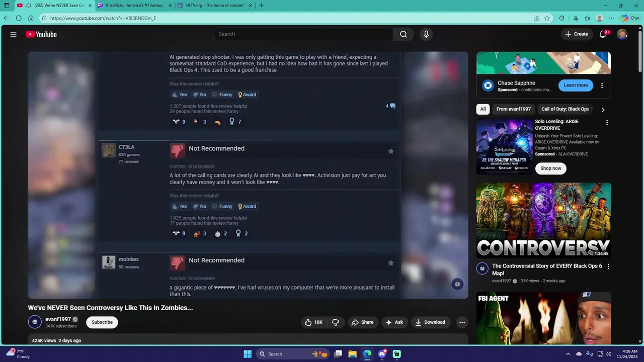Open browser home page
644x362 pixels.
point(31,18)
